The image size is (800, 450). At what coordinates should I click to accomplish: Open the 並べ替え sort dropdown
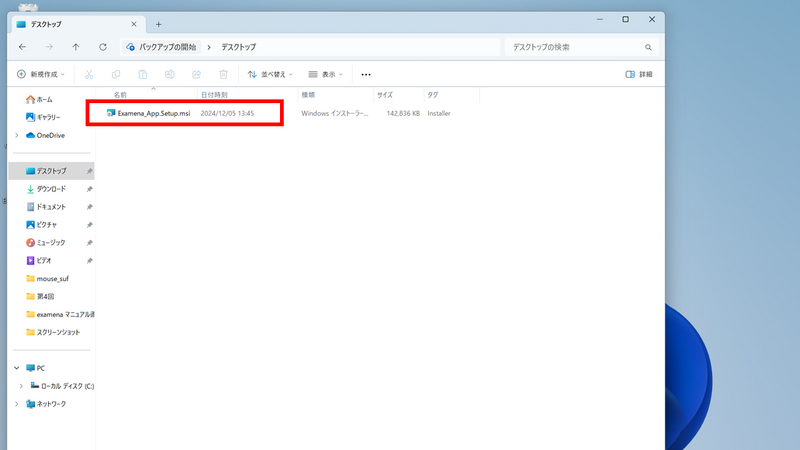point(270,74)
